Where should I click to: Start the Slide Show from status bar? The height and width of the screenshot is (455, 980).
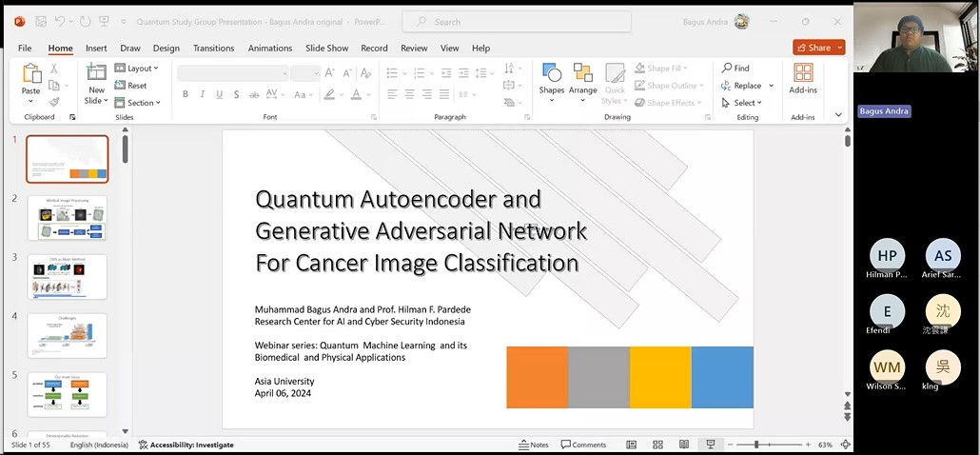711,445
